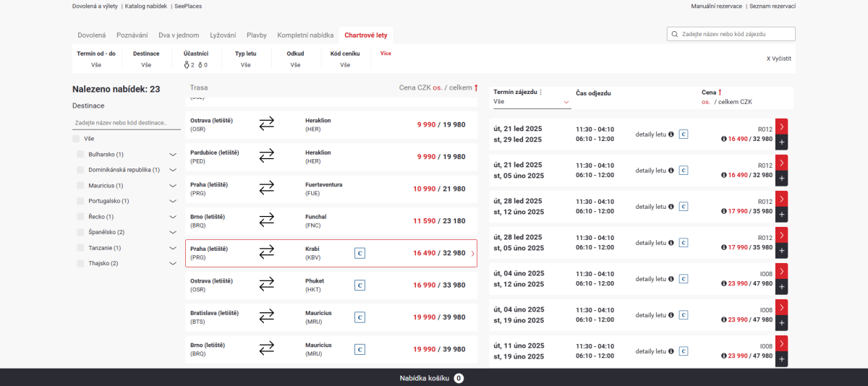This screenshot has width=868, height=386.
Task: Switch to the Lyžování tab
Action: click(x=222, y=35)
